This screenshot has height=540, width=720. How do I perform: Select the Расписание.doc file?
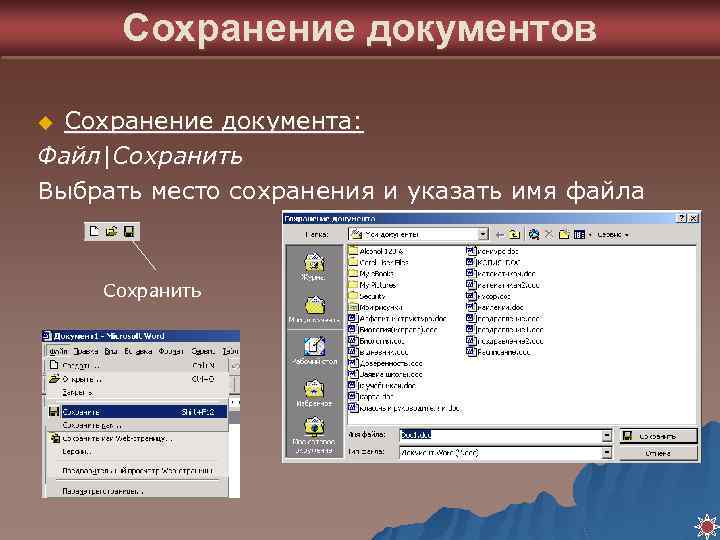pyautogui.click(x=498, y=352)
